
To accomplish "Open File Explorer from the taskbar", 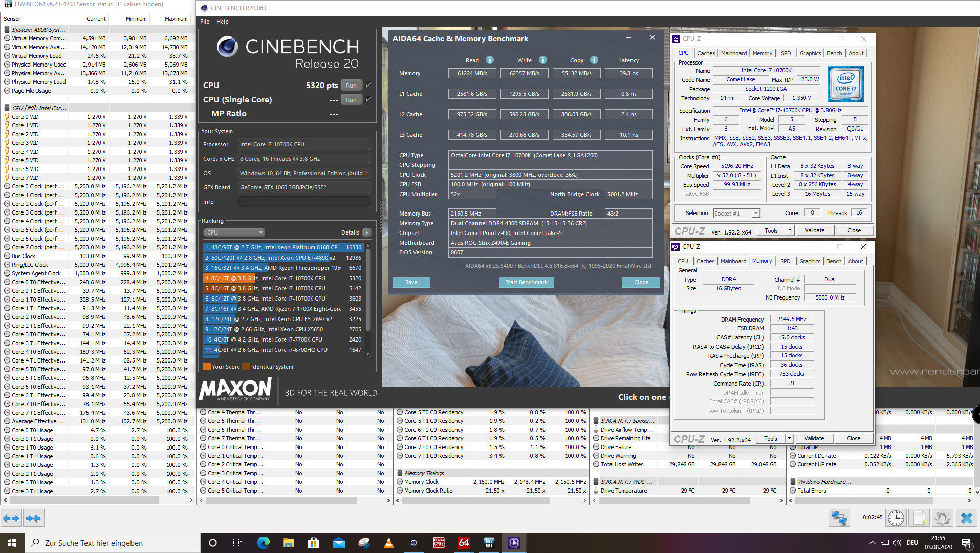I will coord(288,543).
